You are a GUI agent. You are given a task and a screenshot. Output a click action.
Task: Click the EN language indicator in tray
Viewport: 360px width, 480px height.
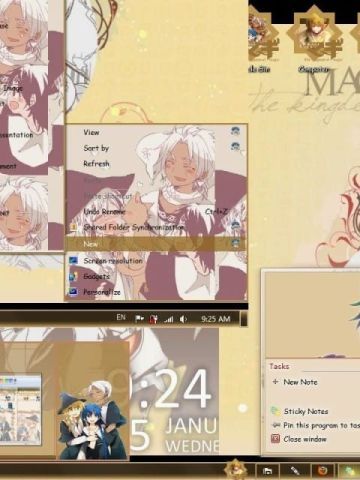(121, 317)
